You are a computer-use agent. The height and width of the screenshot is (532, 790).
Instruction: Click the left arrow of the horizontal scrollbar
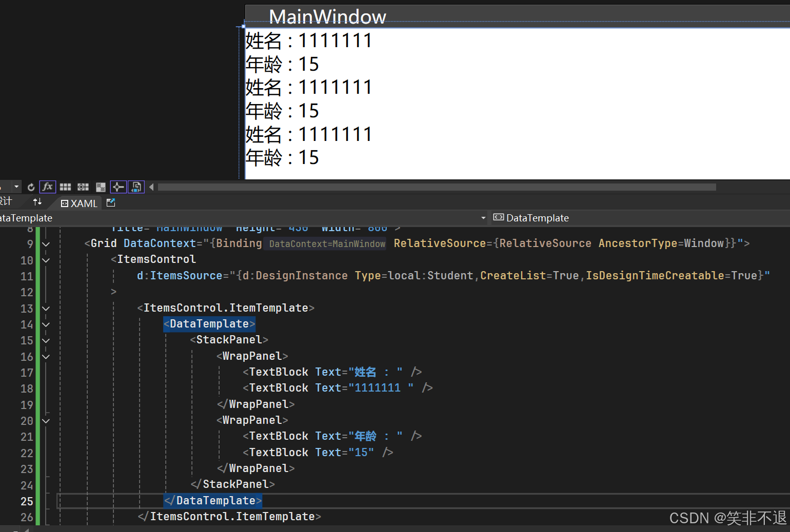(151, 187)
